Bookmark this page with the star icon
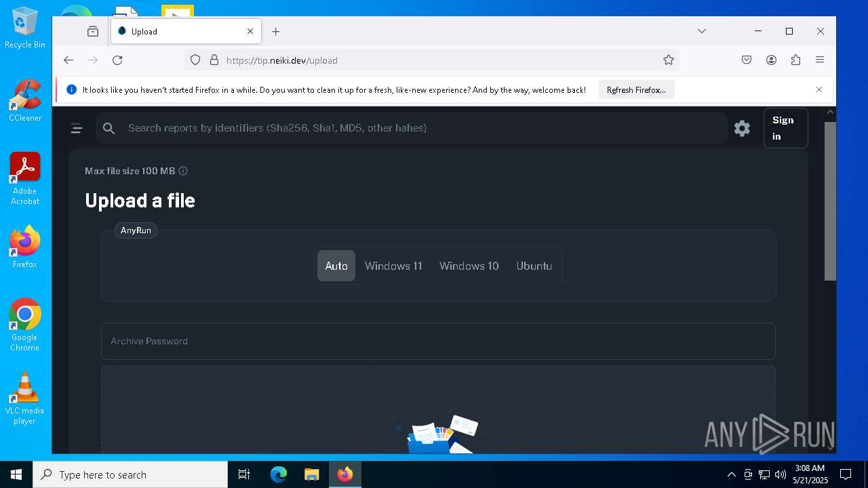Screen dimensions: 868x488 click(669, 60)
